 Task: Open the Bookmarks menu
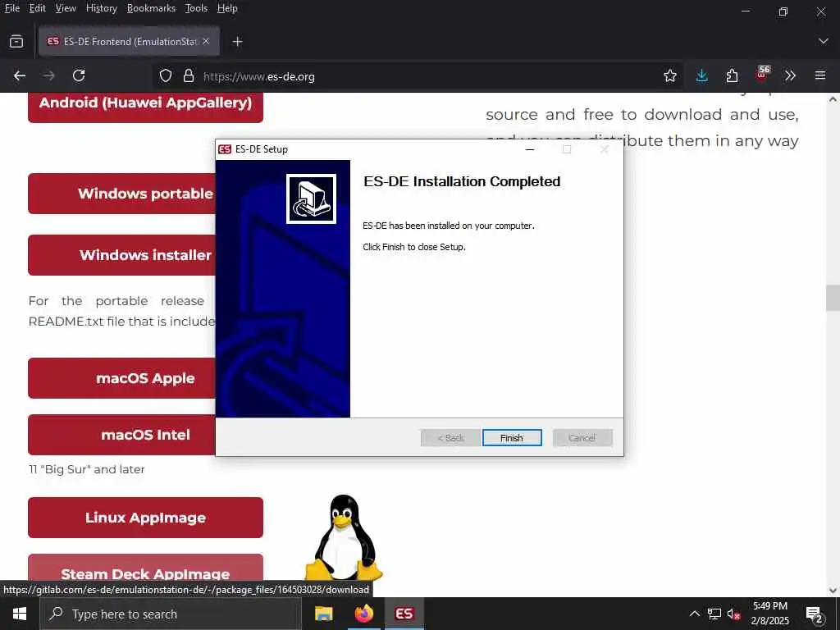151,8
